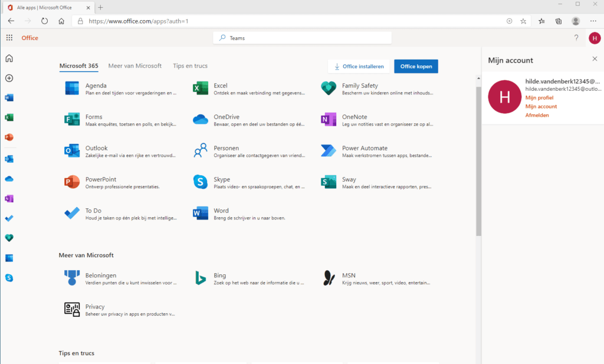Open the browser profile icon
Image resolution: width=604 pixels, height=364 pixels.
pyautogui.click(x=576, y=21)
